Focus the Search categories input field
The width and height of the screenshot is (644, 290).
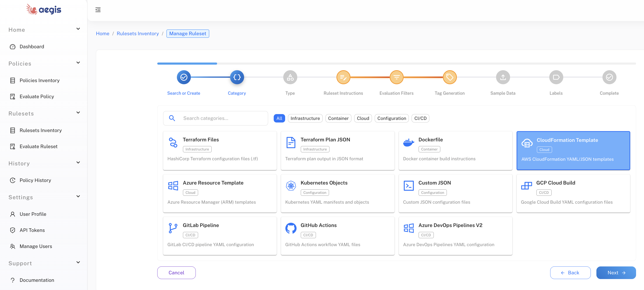click(x=216, y=118)
